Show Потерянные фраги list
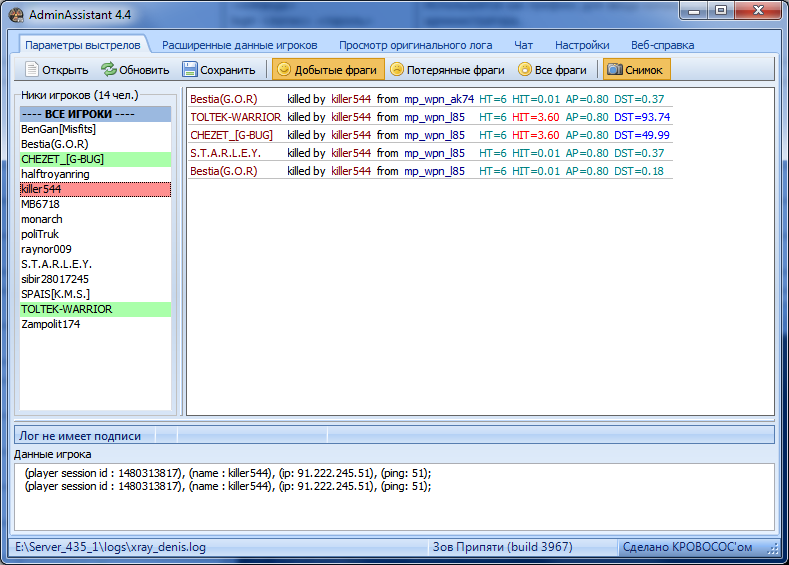Viewport: 789px width, 565px height. tap(447, 69)
